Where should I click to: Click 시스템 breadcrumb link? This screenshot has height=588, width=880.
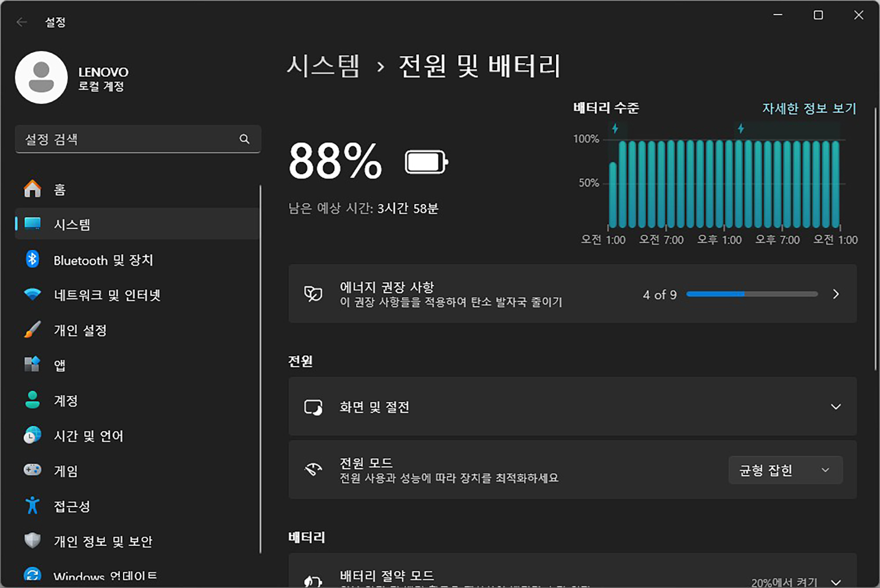pyautogui.click(x=323, y=66)
